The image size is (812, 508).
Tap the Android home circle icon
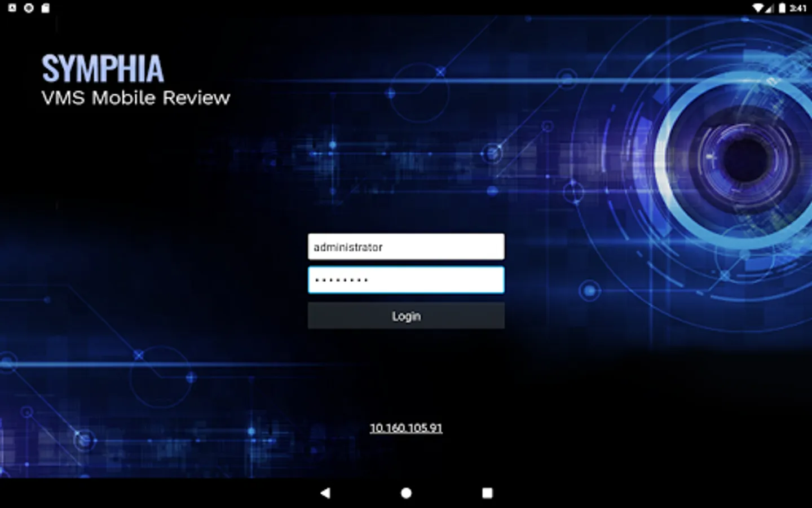[x=406, y=493]
